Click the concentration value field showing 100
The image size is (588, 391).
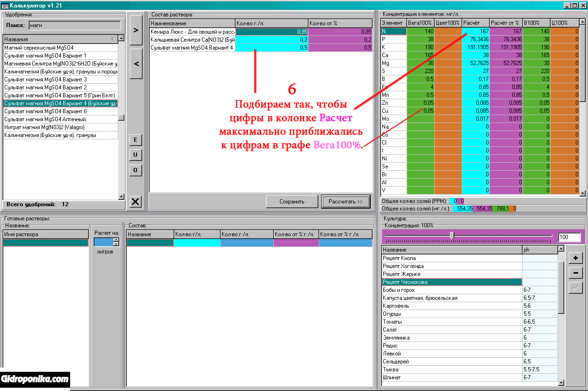pos(569,237)
